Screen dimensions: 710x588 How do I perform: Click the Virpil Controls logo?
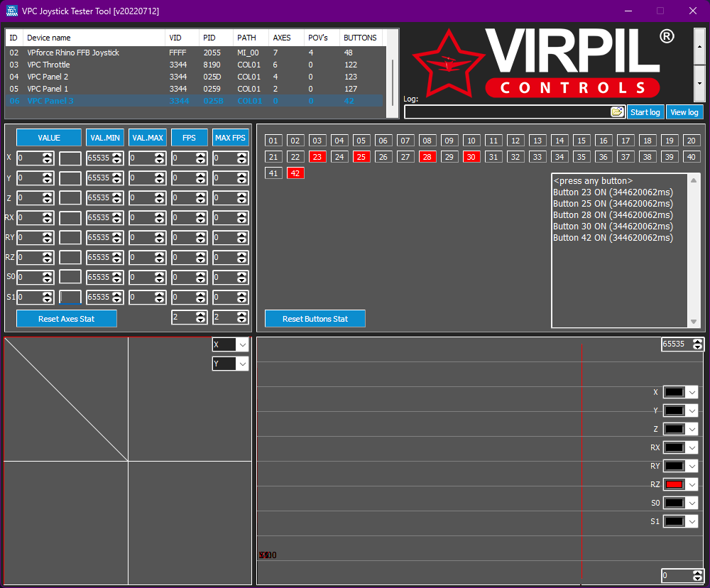[x=543, y=63]
